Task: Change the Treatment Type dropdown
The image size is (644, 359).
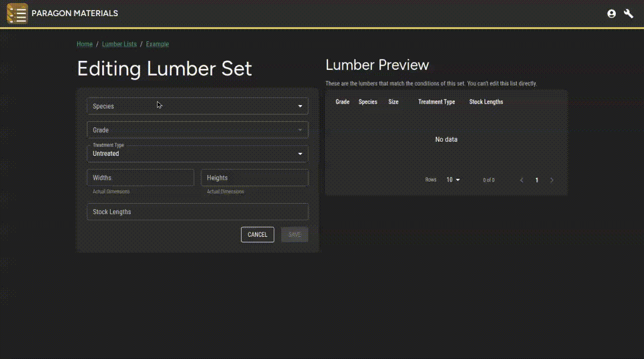Action: [x=197, y=153]
